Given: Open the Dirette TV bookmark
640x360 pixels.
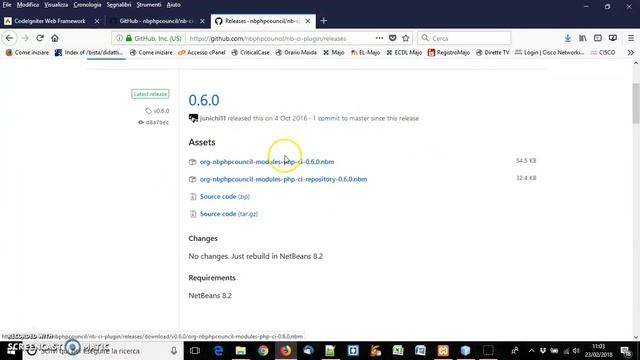Looking at the screenshot, I should [492, 52].
